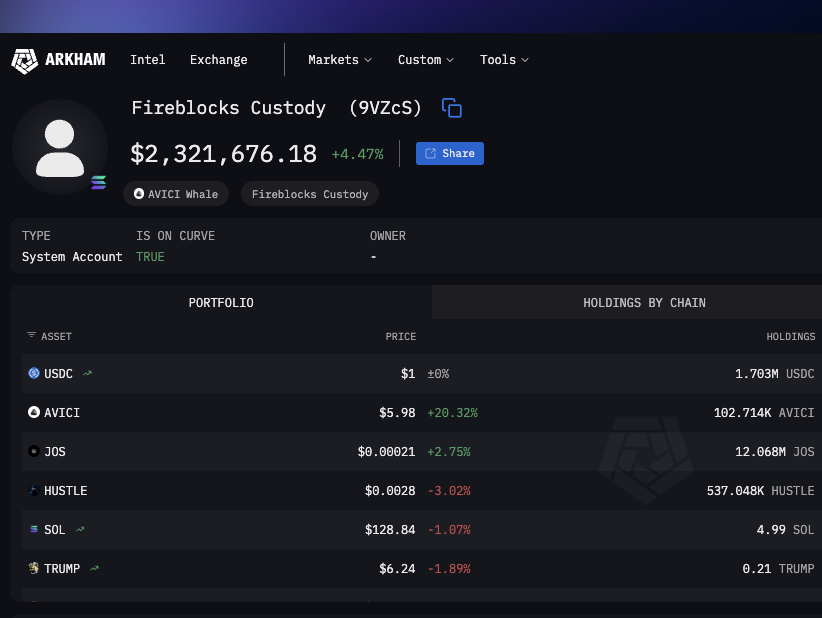Click the $0.0028 HUSTLE price
Screen dimensions: 822x618
pos(390,491)
